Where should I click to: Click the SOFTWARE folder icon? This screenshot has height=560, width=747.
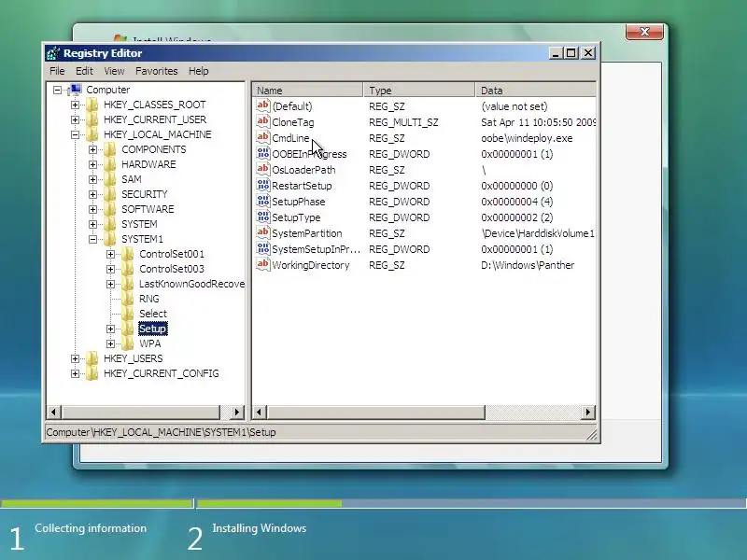click(x=109, y=209)
